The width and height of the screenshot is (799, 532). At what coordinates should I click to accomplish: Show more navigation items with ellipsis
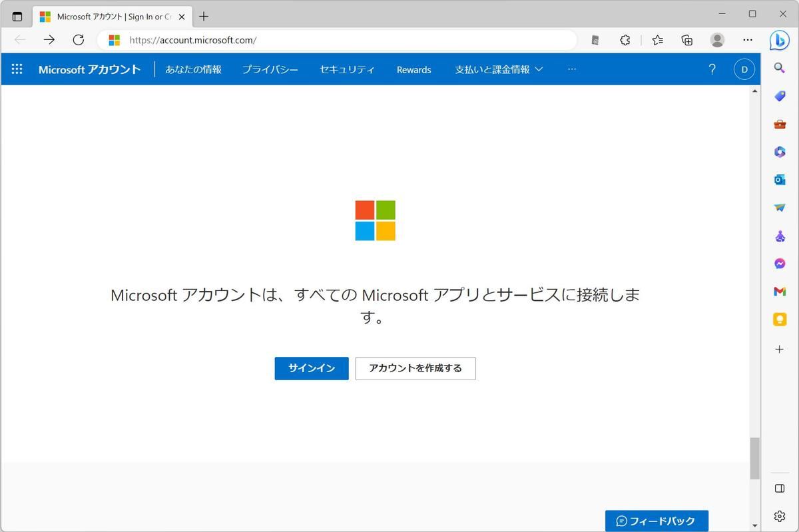click(x=572, y=69)
